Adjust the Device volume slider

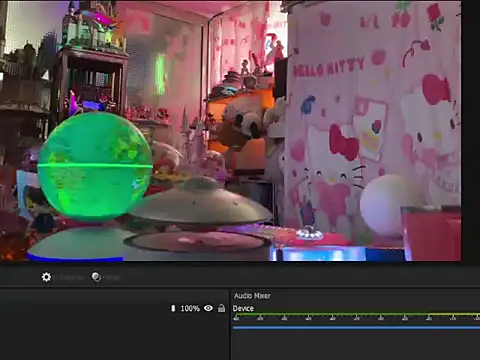click(x=356, y=328)
